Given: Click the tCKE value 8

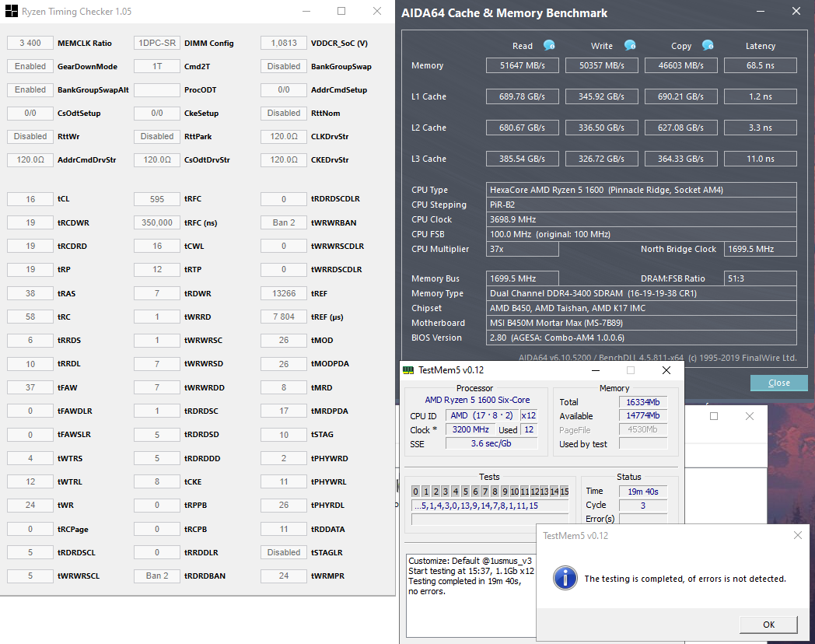Looking at the screenshot, I should pyautogui.click(x=157, y=481).
